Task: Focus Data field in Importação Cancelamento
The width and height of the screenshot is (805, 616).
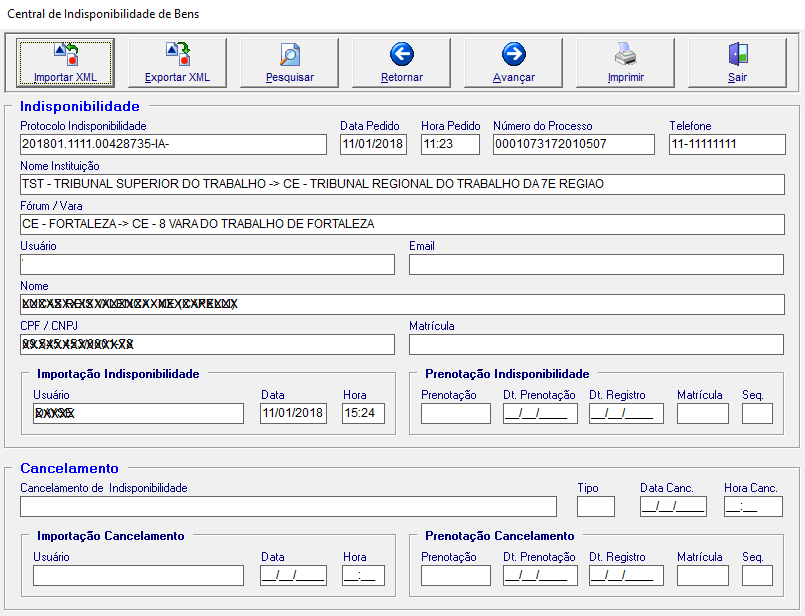Action: 293,575
